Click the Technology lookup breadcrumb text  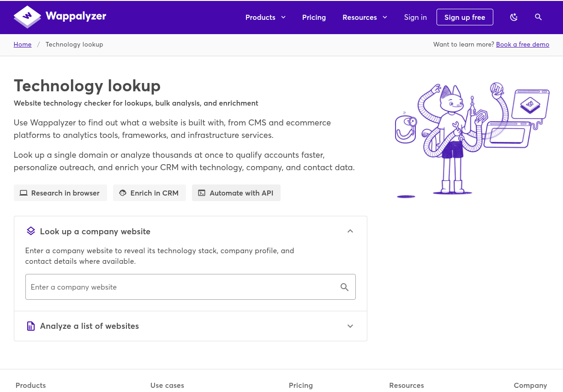(74, 44)
